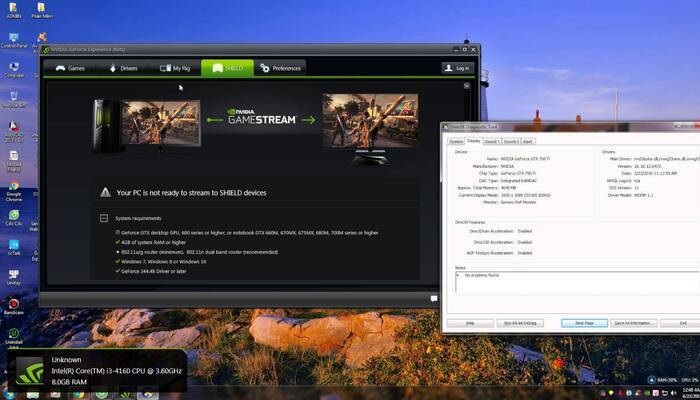Image resolution: width=700 pixels, height=400 pixels.
Task: Open the Games tab in GeForce Experience
Action: pyautogui.click(x=70, y=68)
